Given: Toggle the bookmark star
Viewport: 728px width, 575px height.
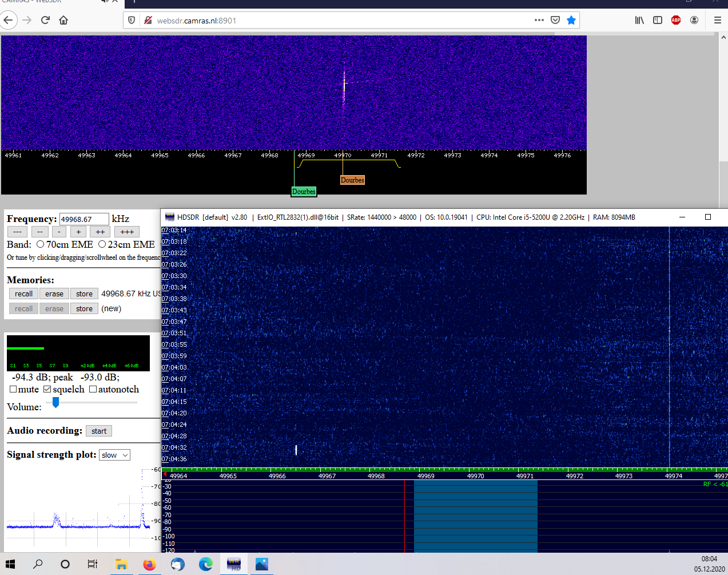Looking at the screenshot, I should 571,20.
